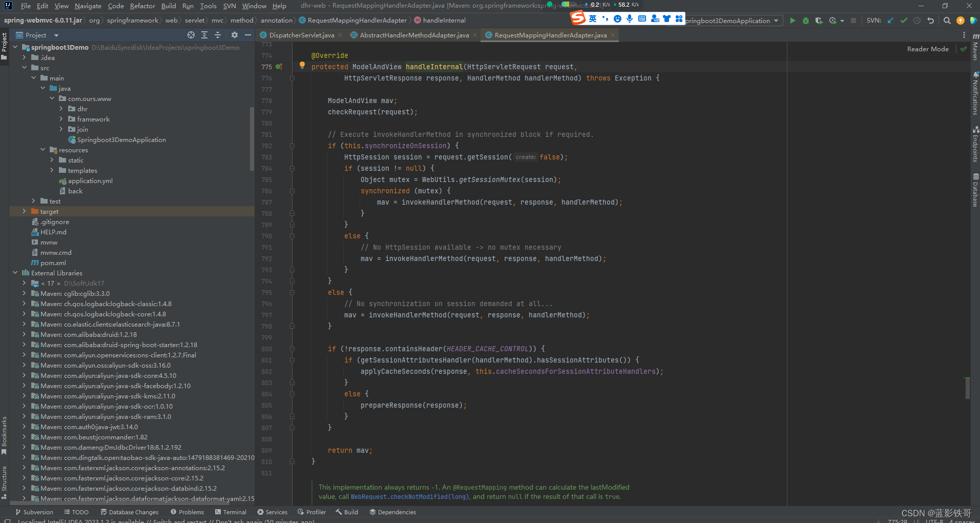The image size is (980, 523).
Task: Toggle the Project tool window stripe button
Action: coord(4,46)
